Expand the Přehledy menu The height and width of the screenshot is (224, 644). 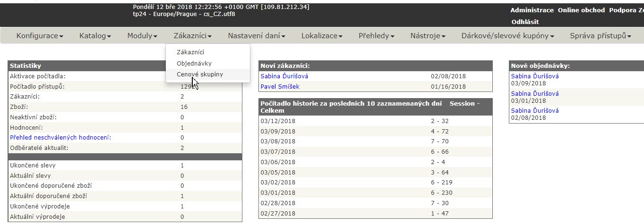pyautogui.click(x=376, y=36)
